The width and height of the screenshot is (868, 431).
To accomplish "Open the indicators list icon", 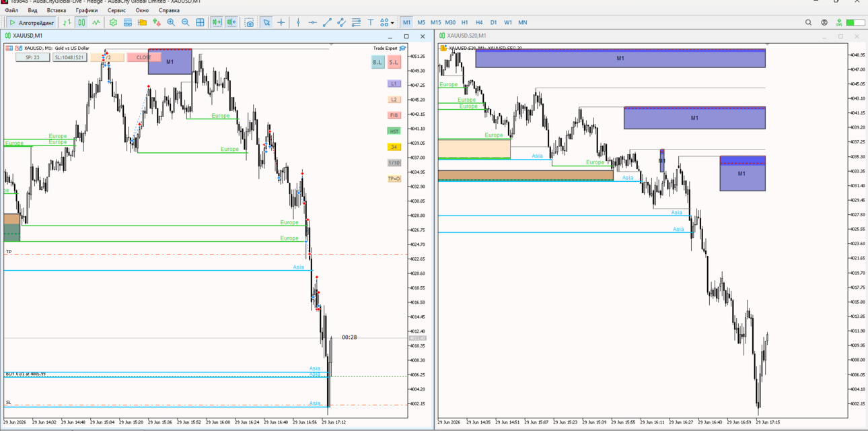I will tap(113, 22).
